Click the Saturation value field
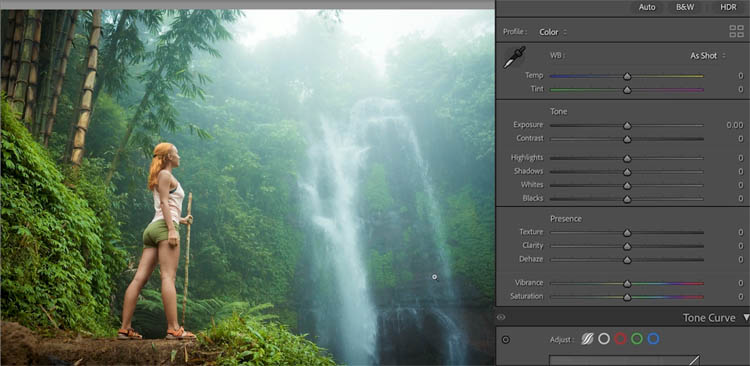Viewport: 750px width, 366px height. point(740,297)
